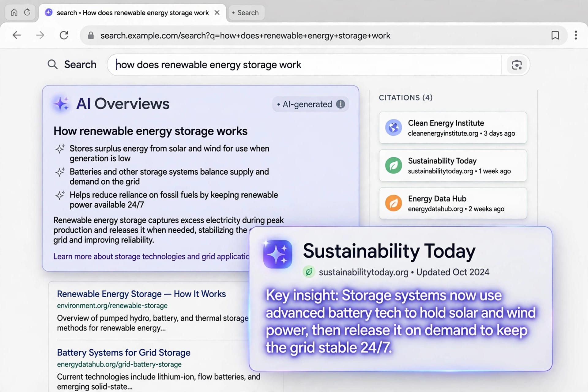Viewport: 588px width, 392px height.
Task: Click the Search label beside magnifier
Action: click(80, 65)
